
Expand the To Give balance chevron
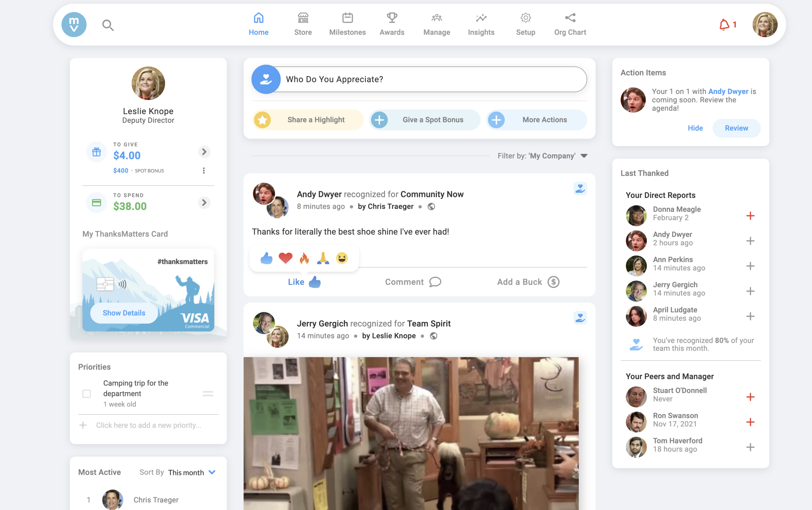tap(204, 152)
